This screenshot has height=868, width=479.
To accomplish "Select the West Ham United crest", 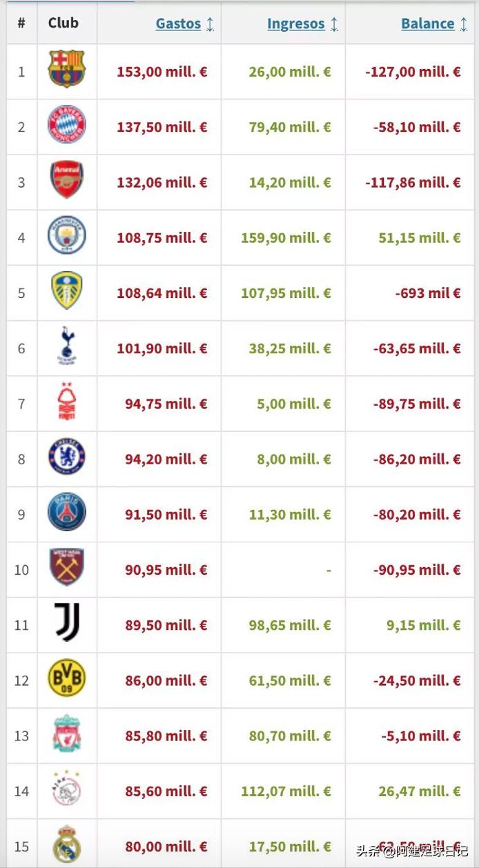I will click(x=67, y=567).
